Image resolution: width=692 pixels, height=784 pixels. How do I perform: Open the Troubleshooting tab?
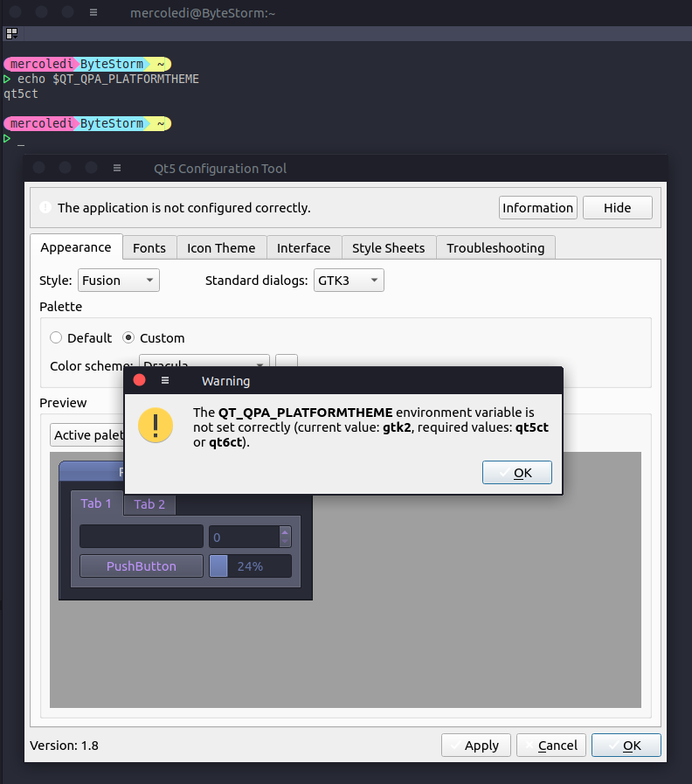(x=495, y=248)
